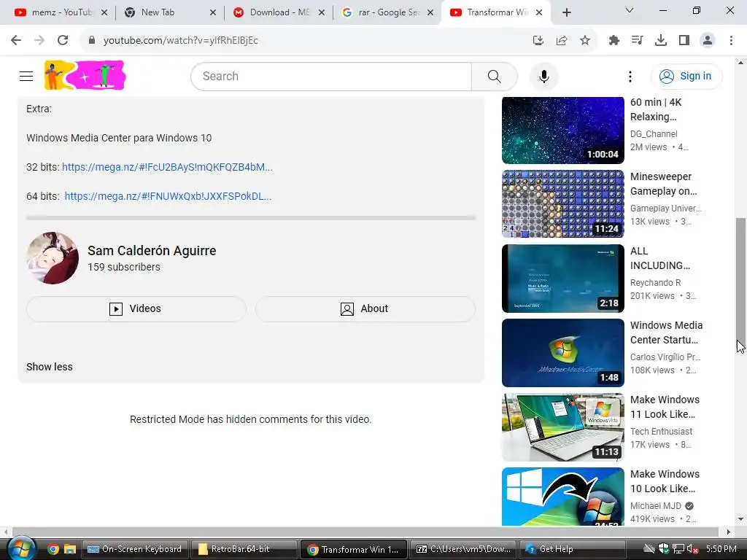
Task: Click the browser forward arrow
Action: [39, 41]
